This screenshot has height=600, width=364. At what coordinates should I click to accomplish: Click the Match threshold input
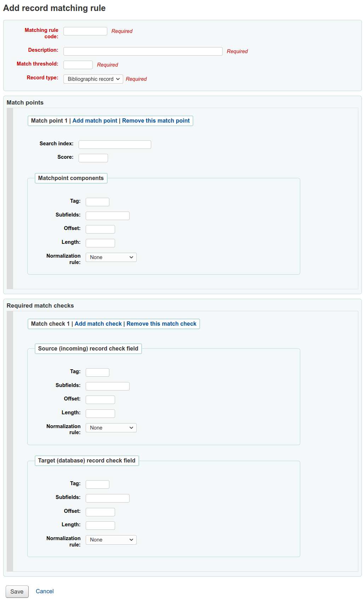click(78, 65)
